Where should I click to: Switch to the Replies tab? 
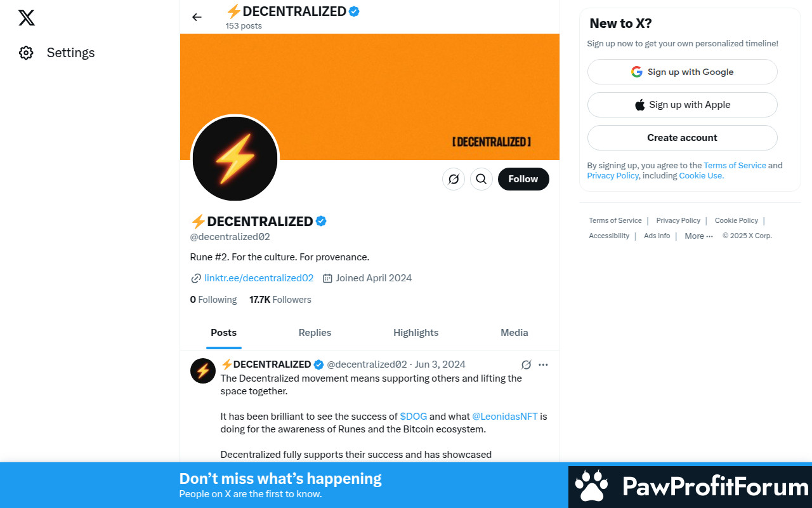[x=315, y=333]
